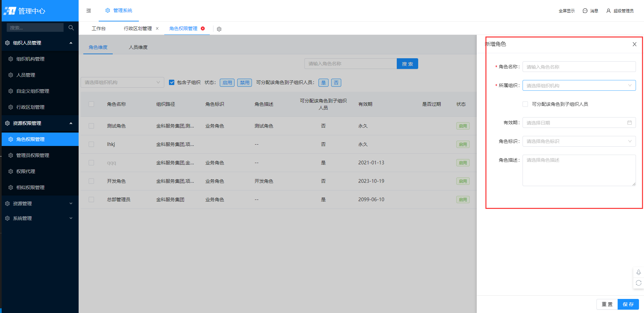Click the calendar icon in 有效期 field
This screenshot has height=313, width=644.
[x=629, y=123]
